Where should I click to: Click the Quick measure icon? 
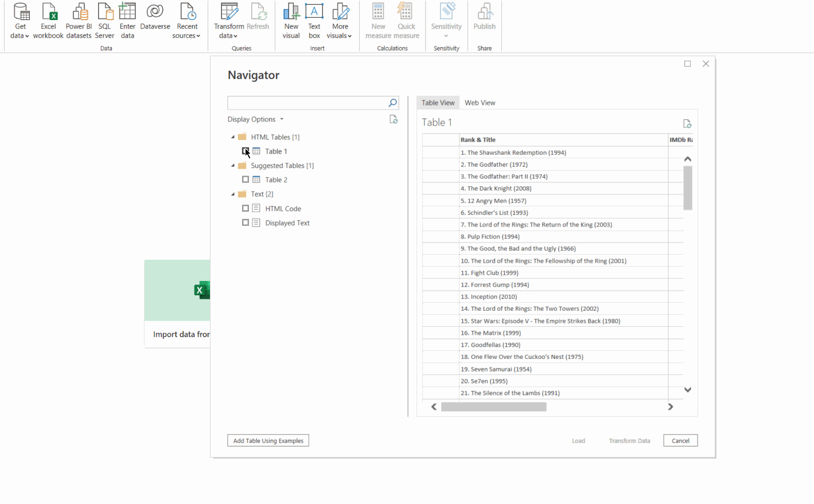click(x=407, y=21)
